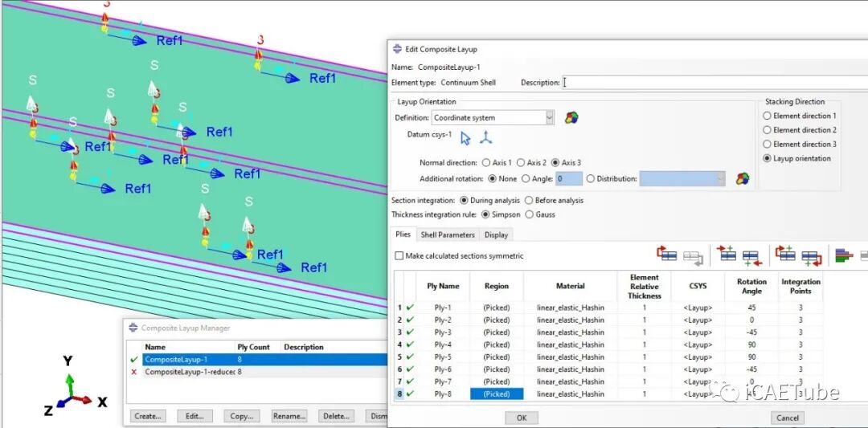Click Create... in Composite Layup Manager
868x428 pixels.
click(x=148, y=416)
